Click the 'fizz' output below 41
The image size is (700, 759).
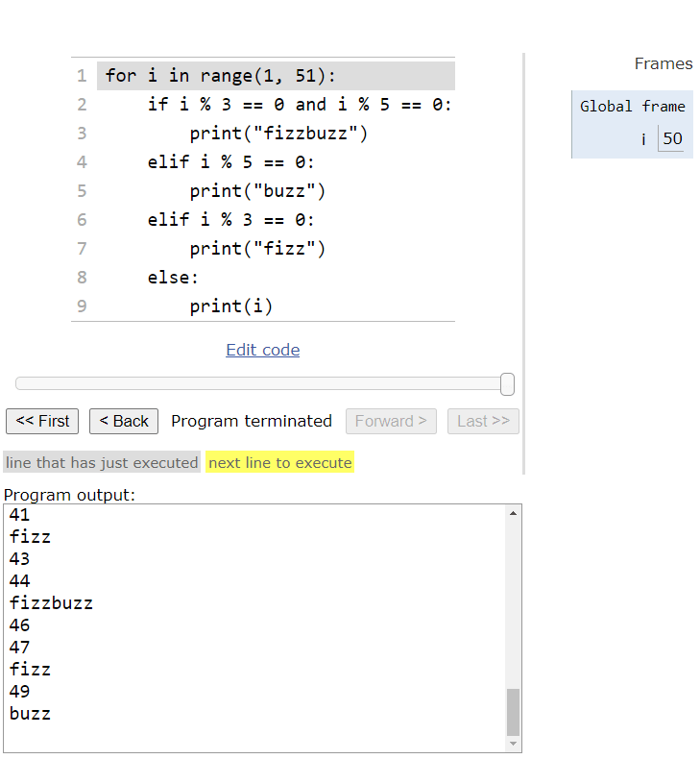[30, 537]
